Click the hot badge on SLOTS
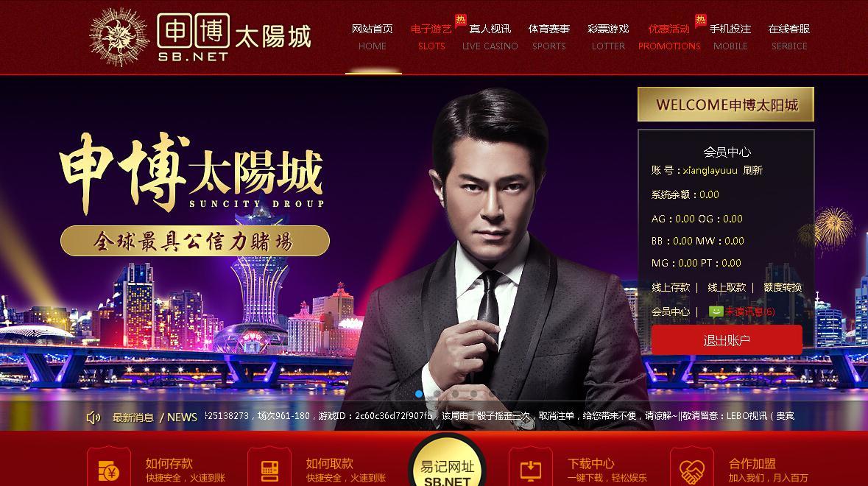The height and width of the screenshot is (486, 868). click(x=461, y=21)
